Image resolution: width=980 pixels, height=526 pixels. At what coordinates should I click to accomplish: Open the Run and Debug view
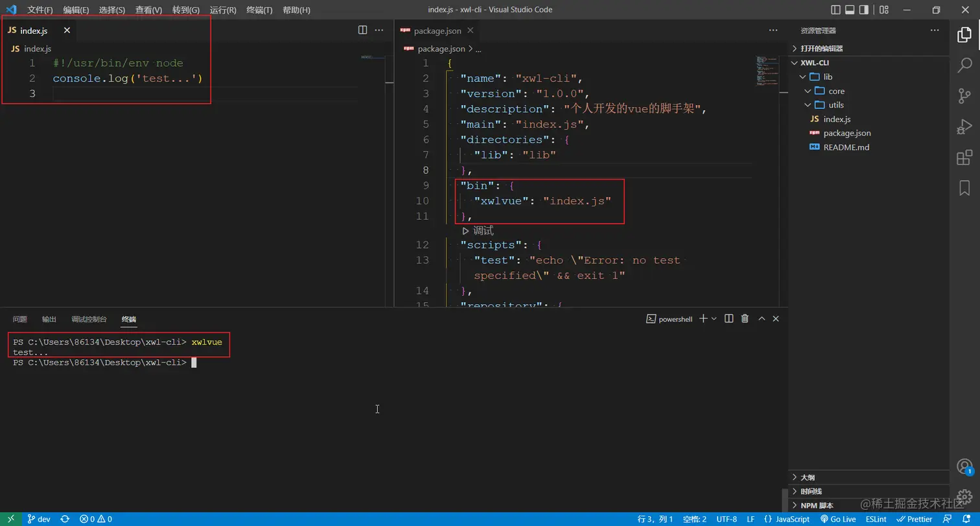point(964,127)
